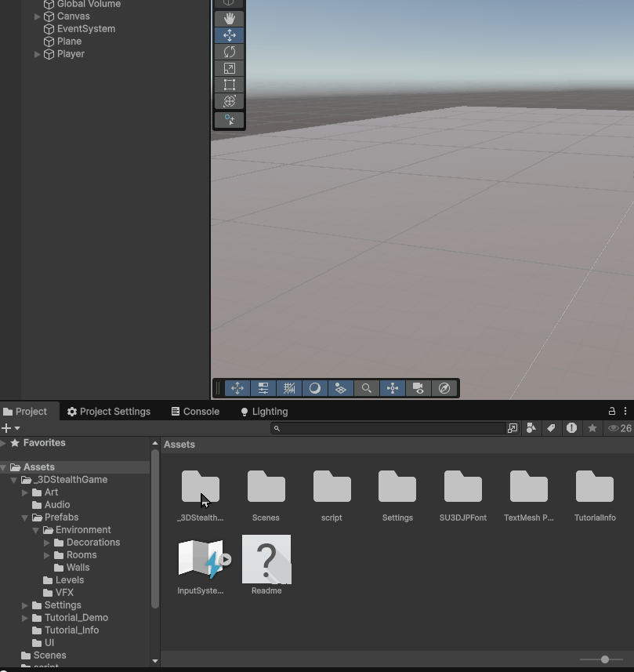
Task: Open the Project Settings tab
Action: [x=109, y=412]
